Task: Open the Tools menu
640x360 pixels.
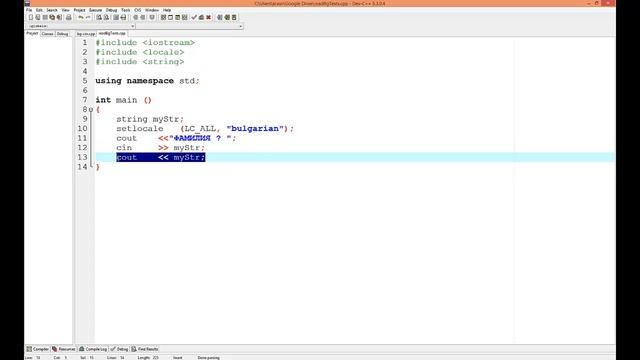Action: tap(126, 10)
